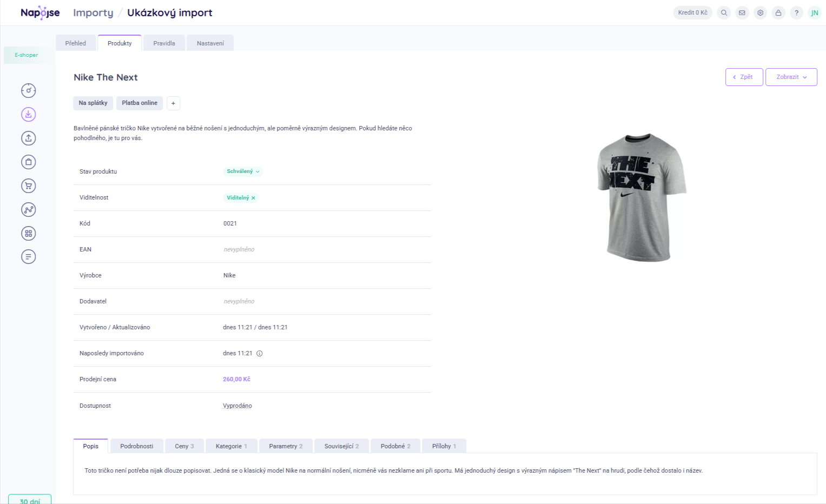Click the 260,00 Kč selling price link
Viewport: 826px width, 504px height.
[x=236, y=379]
